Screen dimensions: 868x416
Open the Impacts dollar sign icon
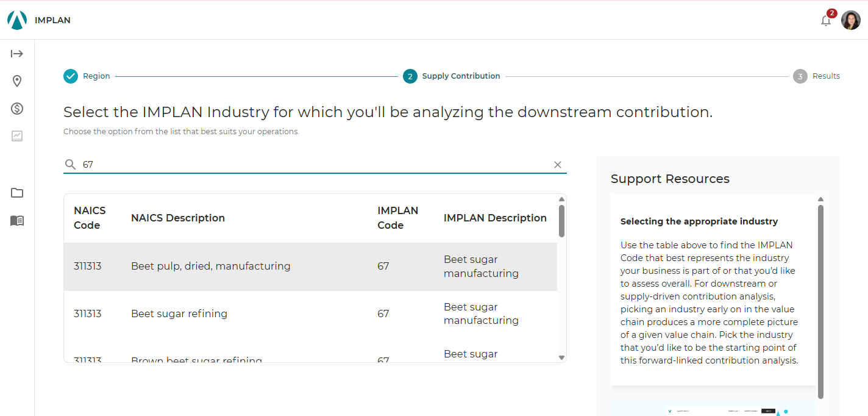coord(17,109)
